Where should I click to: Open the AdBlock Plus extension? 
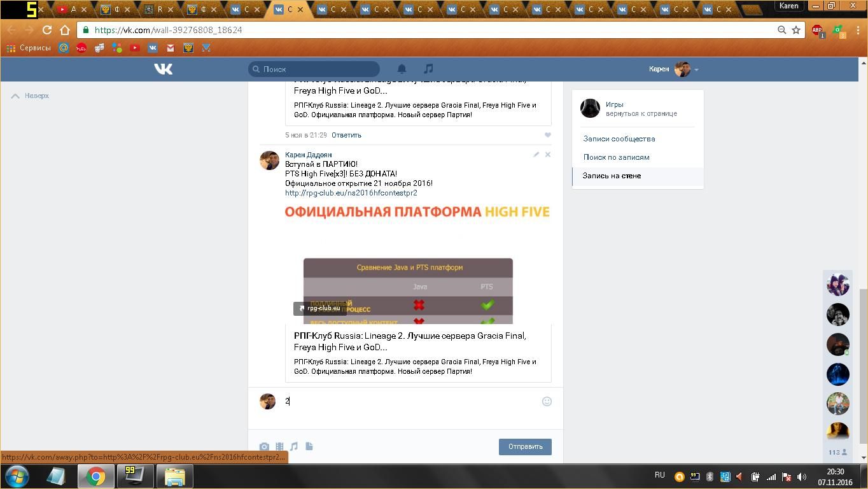coord(817,31)
